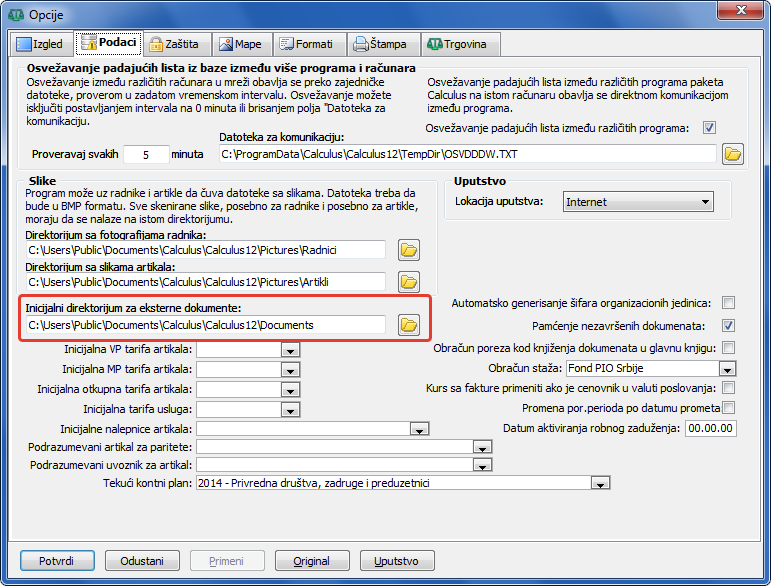771x586 pixels.
Task: Open Obračun staža dropdown
Action: click(726, 368)
